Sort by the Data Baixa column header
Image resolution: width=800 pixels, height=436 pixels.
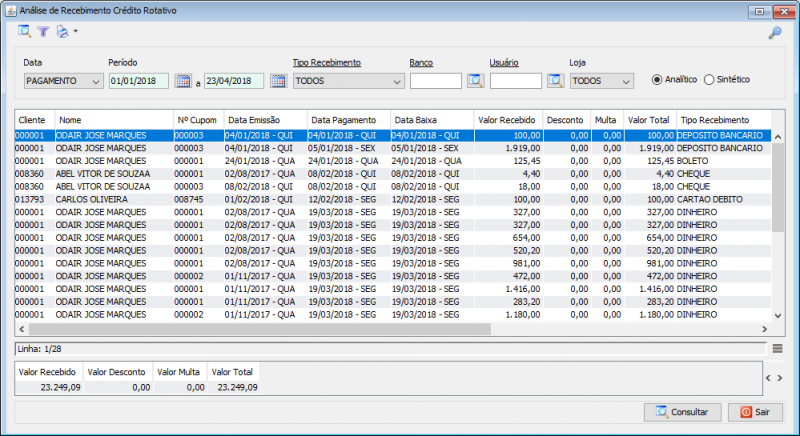click(432, 120)
